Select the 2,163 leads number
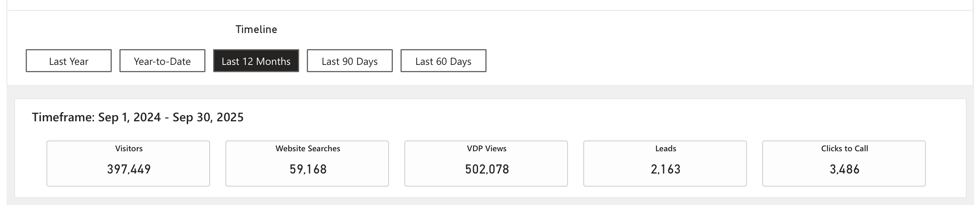The width and height of the screenshot is (980, 205). pyautogui.click(x=665, y=169)
